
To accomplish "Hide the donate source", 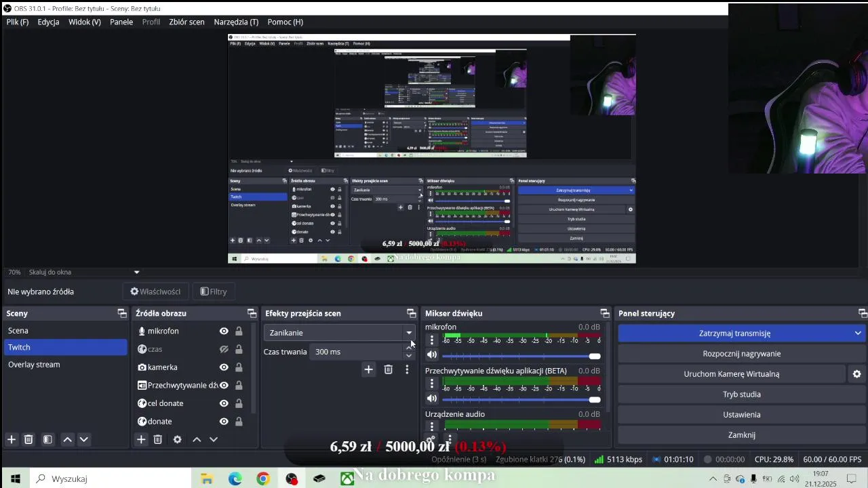I will click(224, 422).
